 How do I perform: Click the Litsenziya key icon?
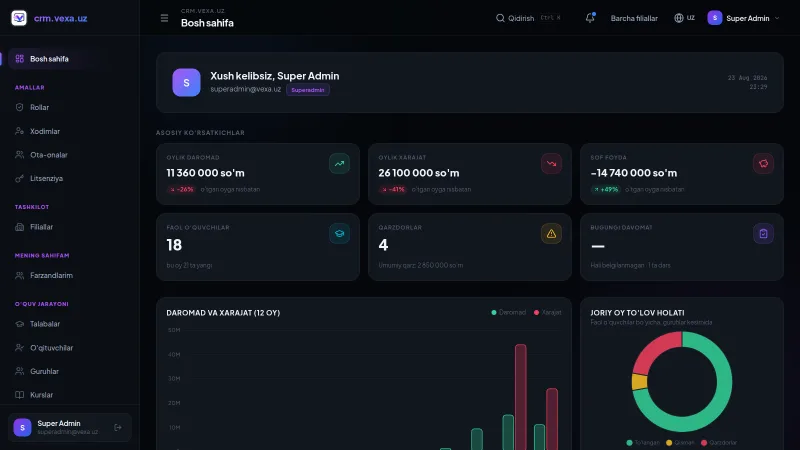click(x=19, y=179)
